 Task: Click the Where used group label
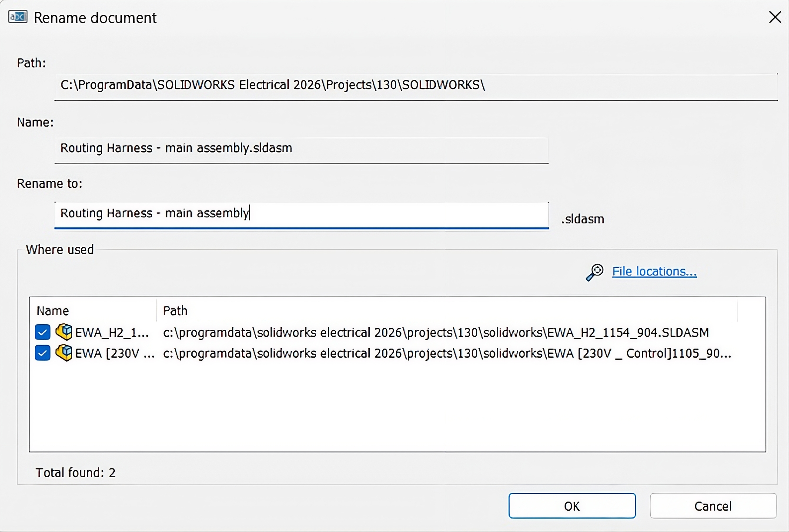click(60, 249)
